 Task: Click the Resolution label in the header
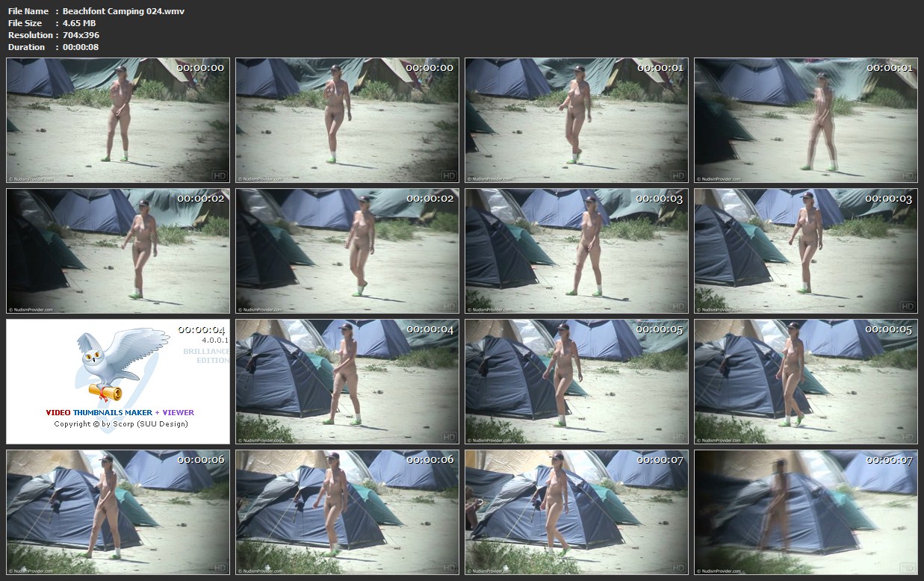[x=31, y=35]
